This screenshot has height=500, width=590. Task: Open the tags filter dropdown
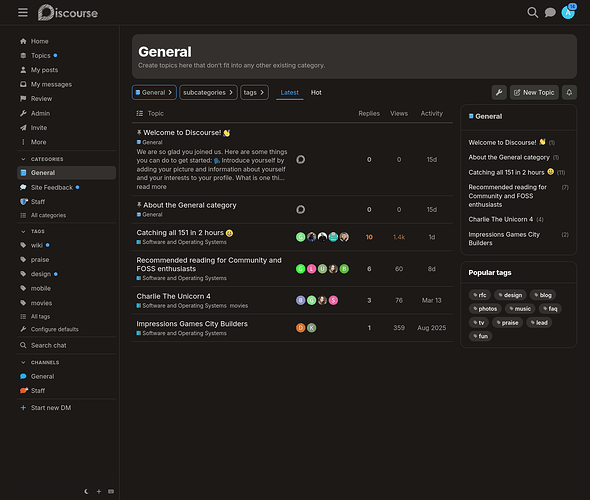(254, 92)
